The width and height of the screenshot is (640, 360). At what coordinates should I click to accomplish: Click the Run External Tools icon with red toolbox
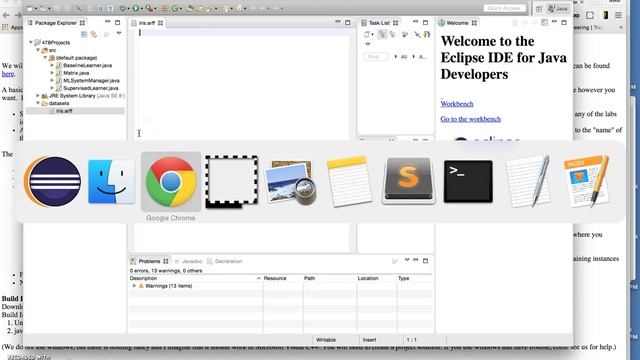click(149, 8)
